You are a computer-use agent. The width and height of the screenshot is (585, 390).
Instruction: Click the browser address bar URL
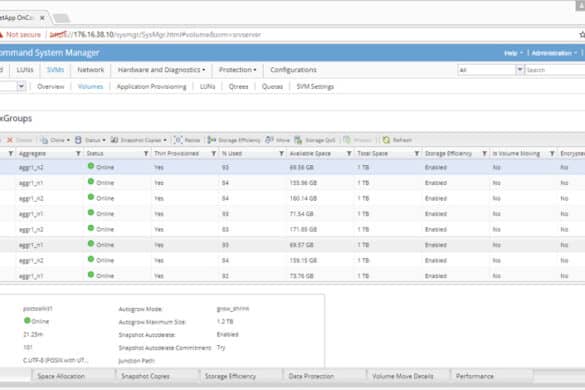click(155, 35)
